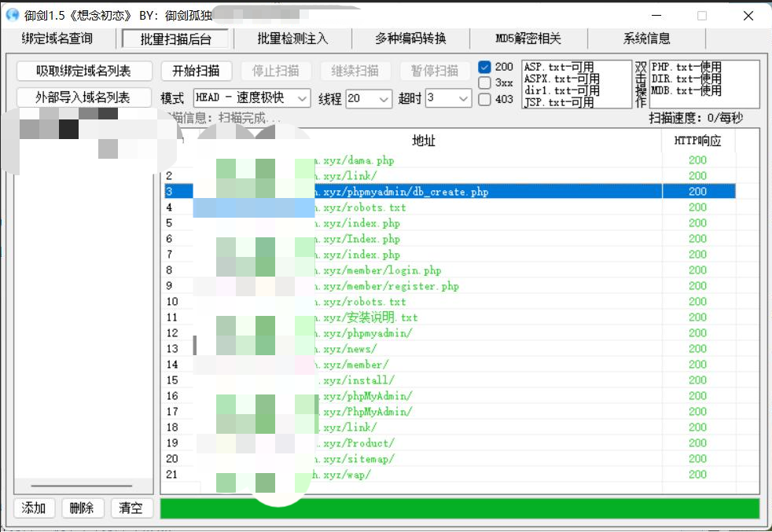Select row 3 phpmyadmin/db_create.php
The image size is (772, 532).
tap(450, 192)
